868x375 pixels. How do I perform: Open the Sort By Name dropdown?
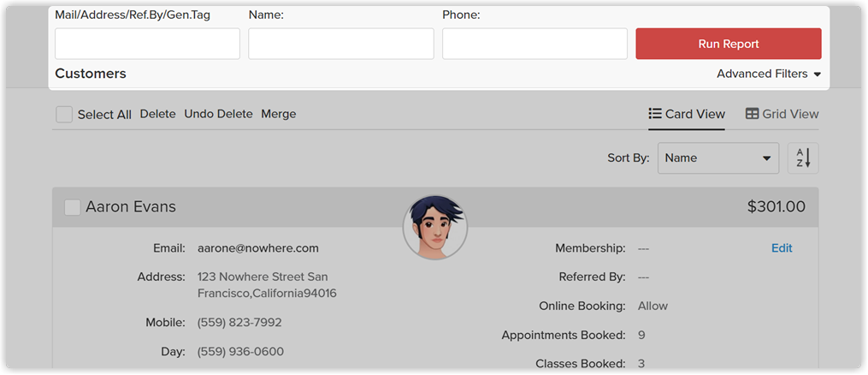click(x=718, y=158)
